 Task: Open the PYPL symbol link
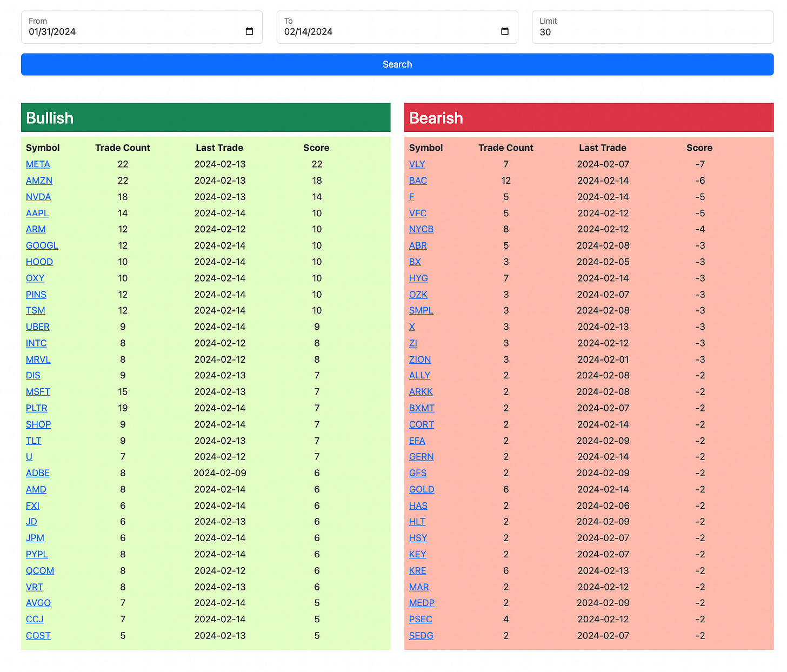(37, 554)
